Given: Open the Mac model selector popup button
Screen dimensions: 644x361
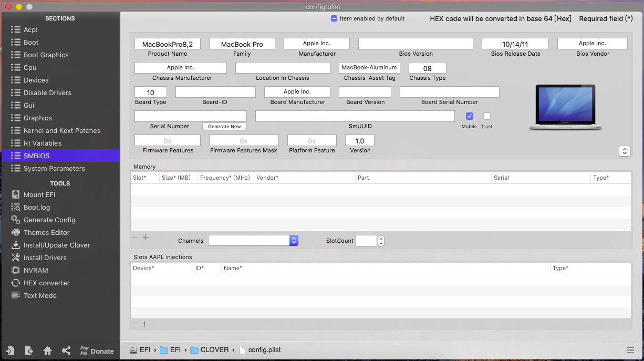Looking at the screenshot, I should 625,151.
